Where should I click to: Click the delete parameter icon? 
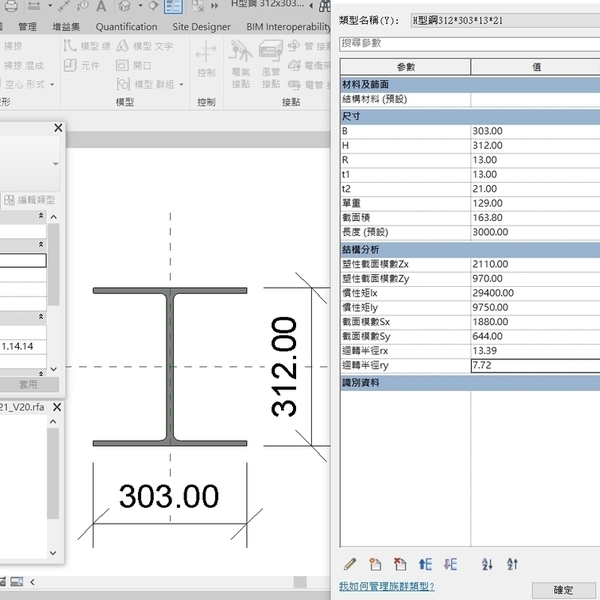point(400,564)
